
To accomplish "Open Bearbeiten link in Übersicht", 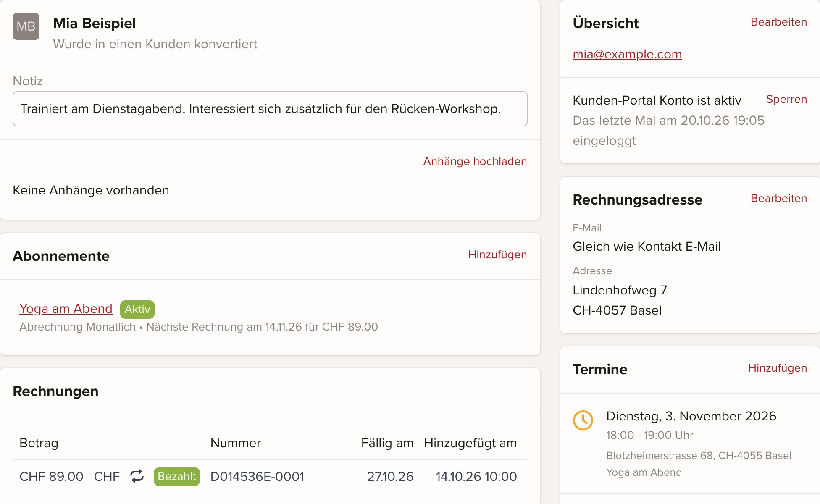I will (779, 22).
